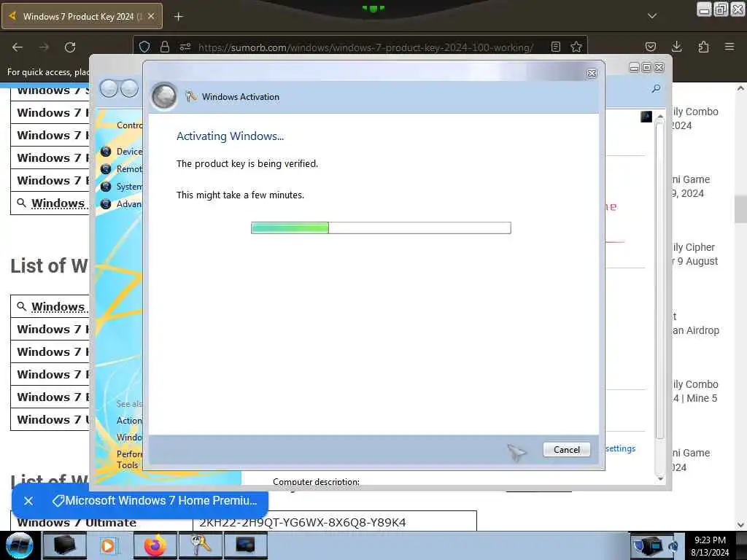Cancel the Windows Activation process
The image size is (747, 560).
click(x=566, y=449)
